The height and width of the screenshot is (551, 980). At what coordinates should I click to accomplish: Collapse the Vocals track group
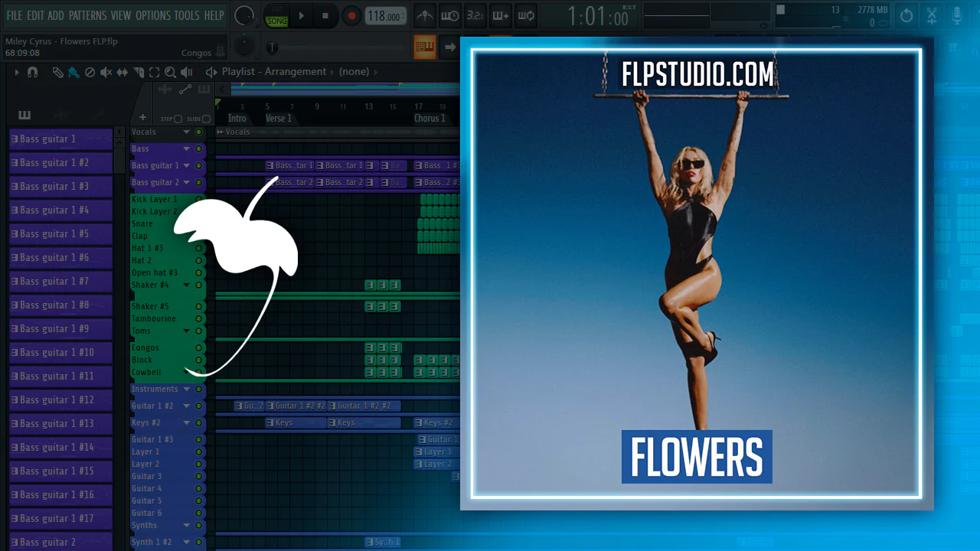pyautogui.click(x=186, y=132)
